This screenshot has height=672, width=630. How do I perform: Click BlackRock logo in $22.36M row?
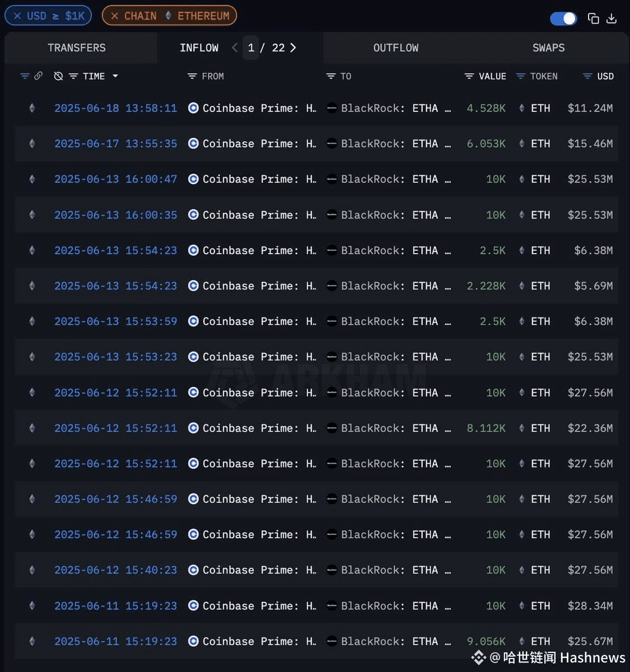click(x=332, y=428)
